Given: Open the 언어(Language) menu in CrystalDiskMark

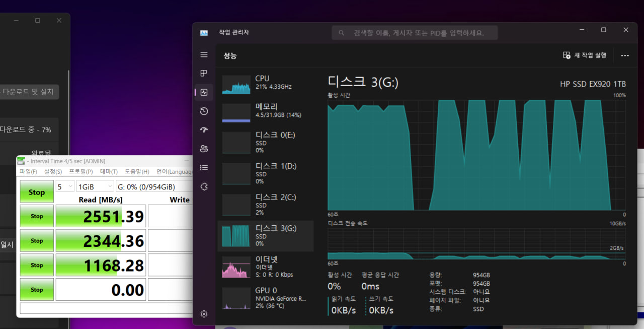Looking at the screenshot, I should tap(174, 172).
